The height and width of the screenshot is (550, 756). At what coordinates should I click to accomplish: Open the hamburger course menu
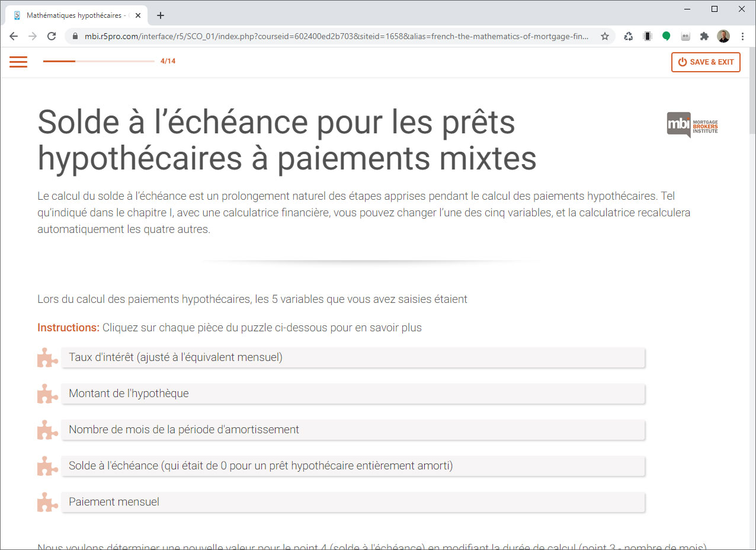tap(18, 62)
